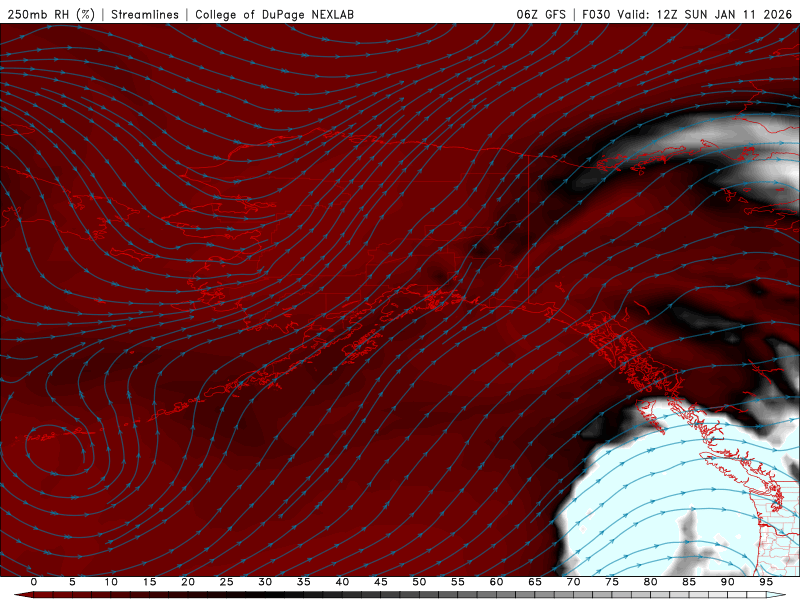800x600 pixels.
Task: Click the '80' value on color scale
Action: [x=650, y=582]
